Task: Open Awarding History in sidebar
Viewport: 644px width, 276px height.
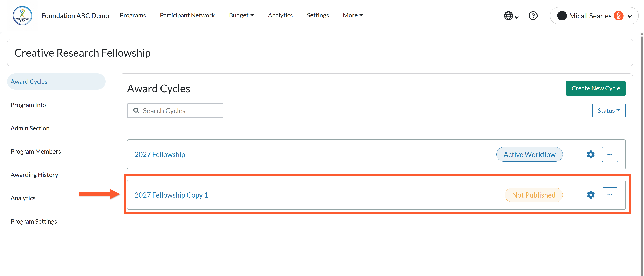Action: (x=34, y=175)
